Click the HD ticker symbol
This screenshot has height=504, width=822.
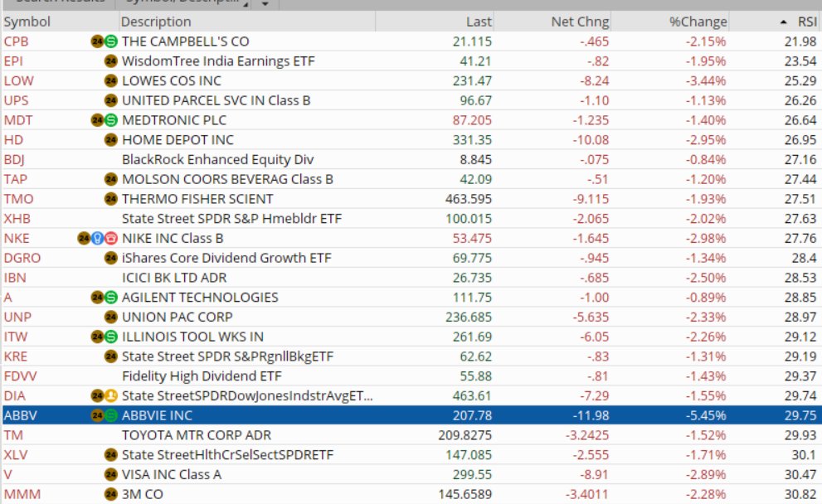(13, 140)
